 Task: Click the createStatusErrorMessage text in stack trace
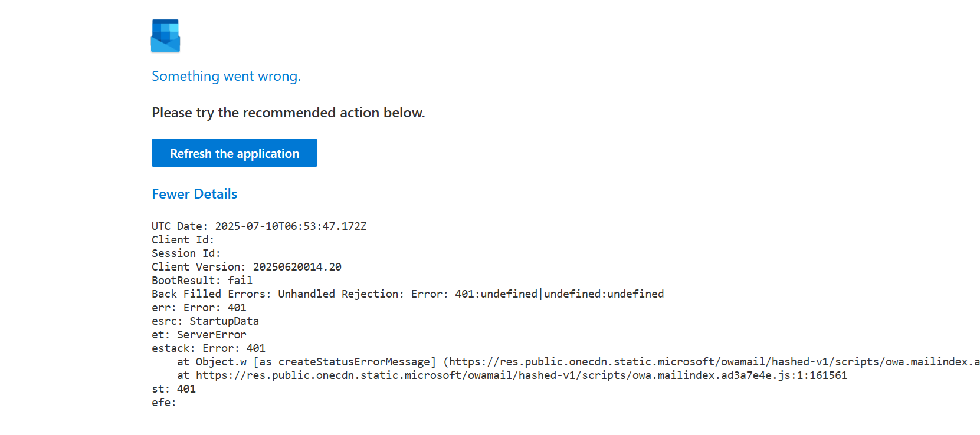click(x=354, y=362)
